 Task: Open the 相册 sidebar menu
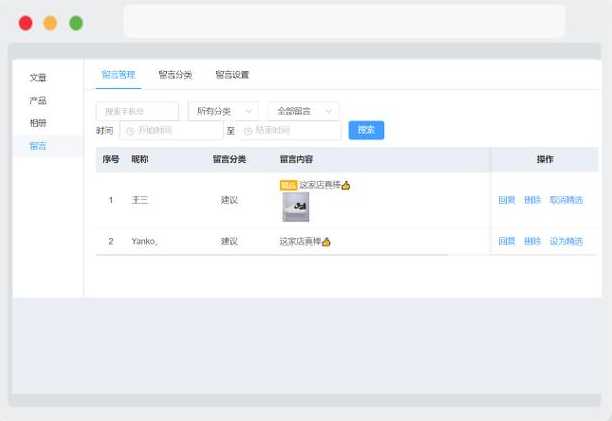(38, 123)
